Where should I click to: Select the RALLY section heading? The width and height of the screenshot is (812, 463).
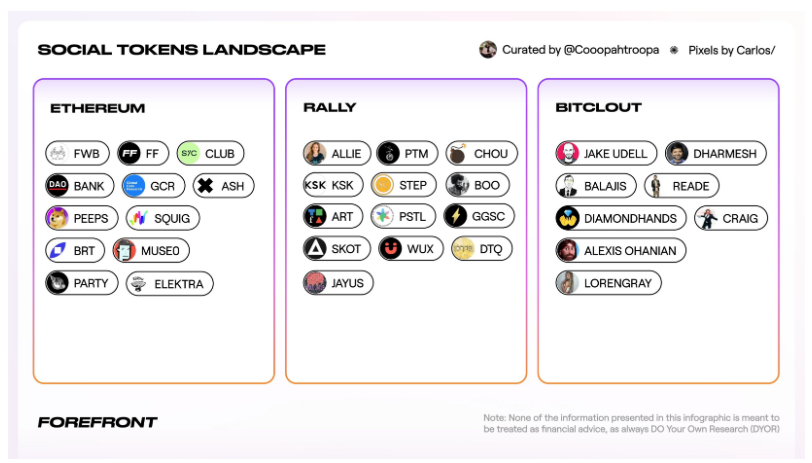click(329, 107)
